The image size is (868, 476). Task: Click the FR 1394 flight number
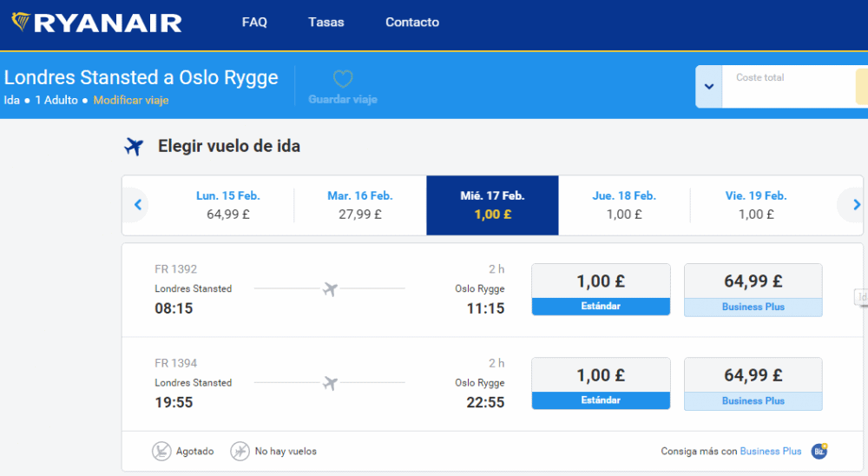[175, 363]
